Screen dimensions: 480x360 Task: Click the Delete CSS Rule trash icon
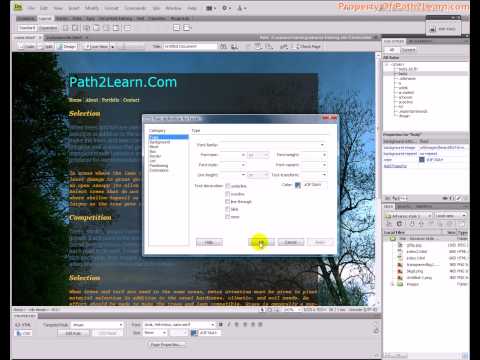pyautogui.click(x=465, y=198)
